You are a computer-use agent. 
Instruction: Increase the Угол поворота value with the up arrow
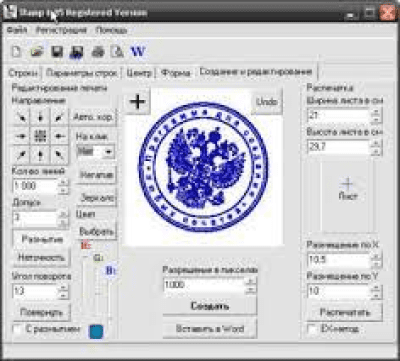(x=63, y=287)
